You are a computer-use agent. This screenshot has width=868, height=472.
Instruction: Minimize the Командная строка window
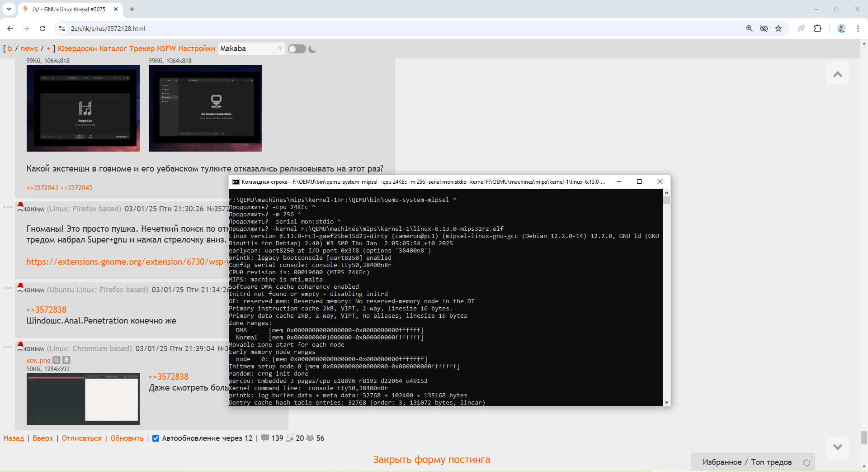click(619, 181)
